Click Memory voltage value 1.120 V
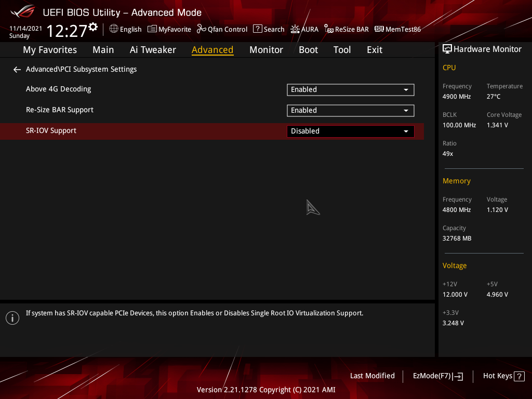532x399 pixels. (x=497, y=210)
